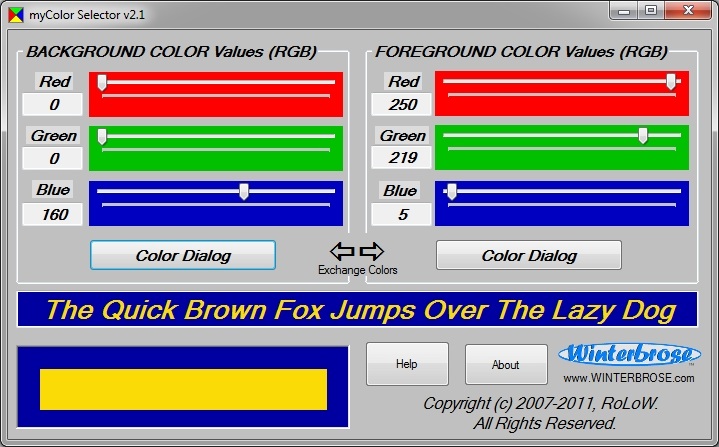Image resolution: width=719 pixels, height=447 pixels.
Task: Click the foreground Green slider thumb
Action: click(x=643, y=136)
